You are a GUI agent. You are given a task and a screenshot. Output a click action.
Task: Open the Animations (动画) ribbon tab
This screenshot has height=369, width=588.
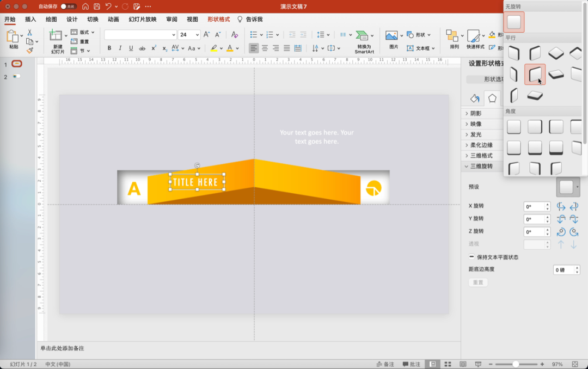click(x=113, y=20)
